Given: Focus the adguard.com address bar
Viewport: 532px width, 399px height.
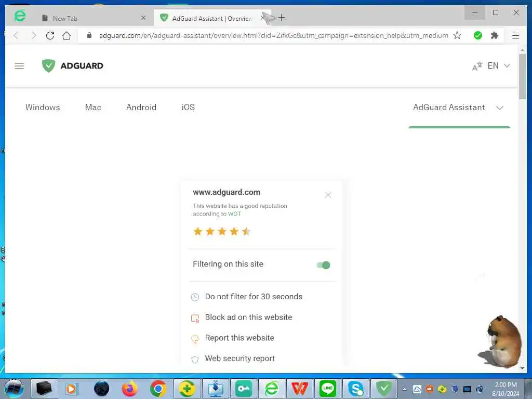Looking at the screenshot, I should click(x=273, y=35).
